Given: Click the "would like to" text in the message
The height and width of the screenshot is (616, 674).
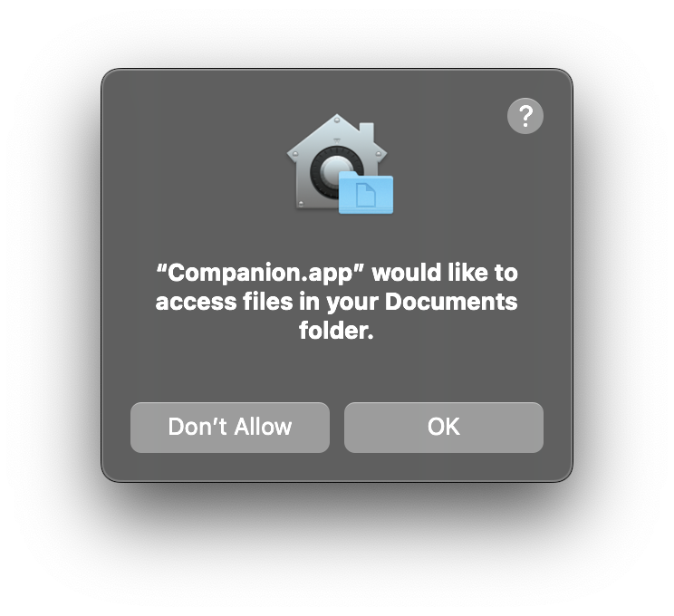Looking at the screenshot, I should (445, 273).
